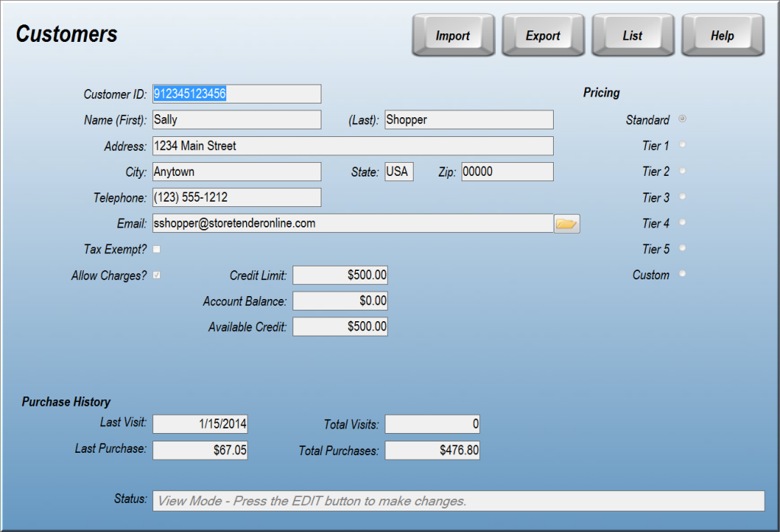Select the Tier 1 pricing option
The width and height of the screenshot is (780, 532).
[682, 145]
